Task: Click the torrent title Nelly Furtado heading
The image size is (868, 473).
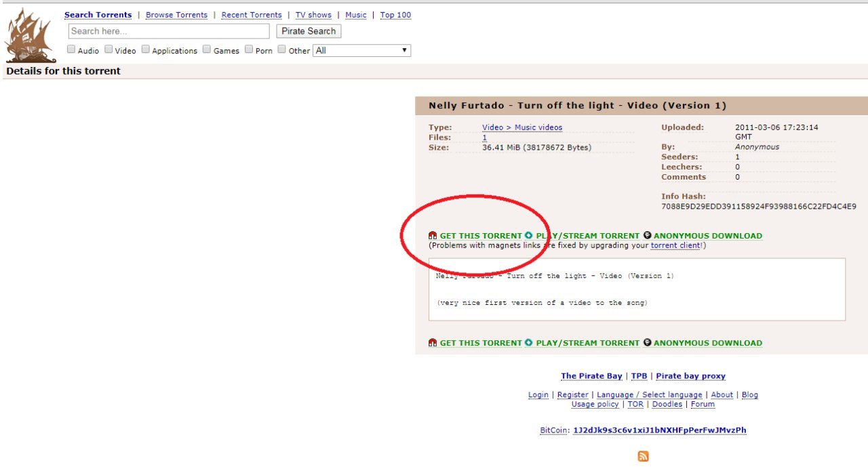Action: (577, 106)
